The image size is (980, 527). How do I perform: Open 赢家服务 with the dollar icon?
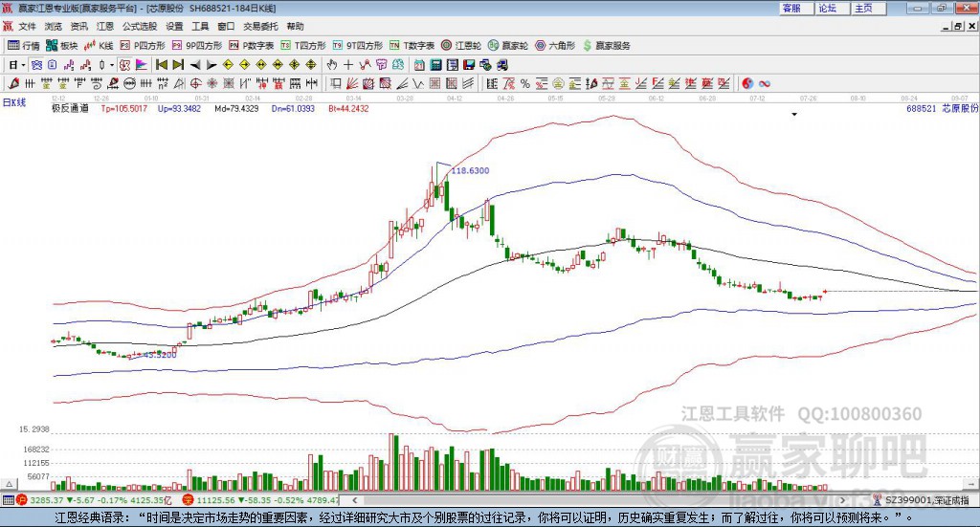point(606,46)
